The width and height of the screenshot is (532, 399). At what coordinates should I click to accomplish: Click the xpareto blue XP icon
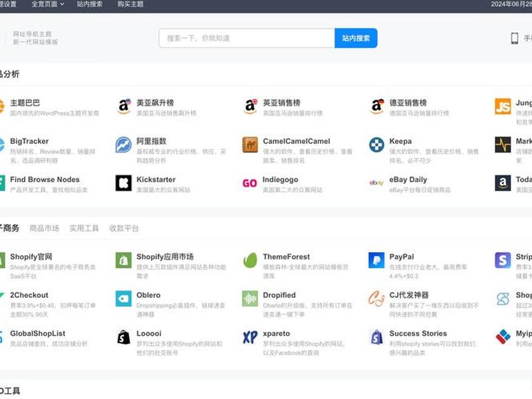(x=250, y=337)
